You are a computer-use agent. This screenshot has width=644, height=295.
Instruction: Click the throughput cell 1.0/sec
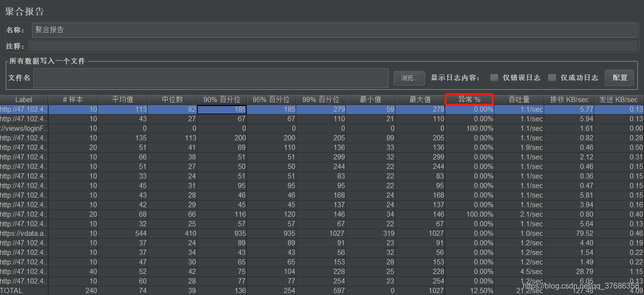click(531, 233)
